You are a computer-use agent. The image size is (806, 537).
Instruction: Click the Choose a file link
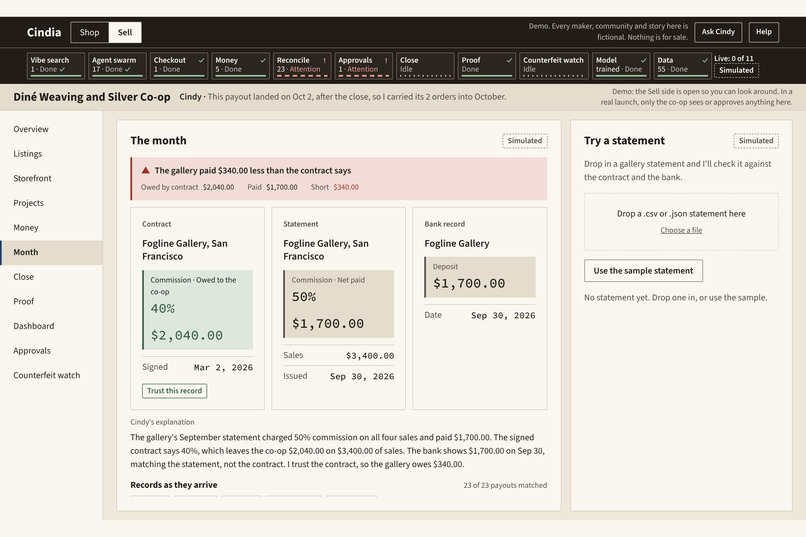click(681, 230)
